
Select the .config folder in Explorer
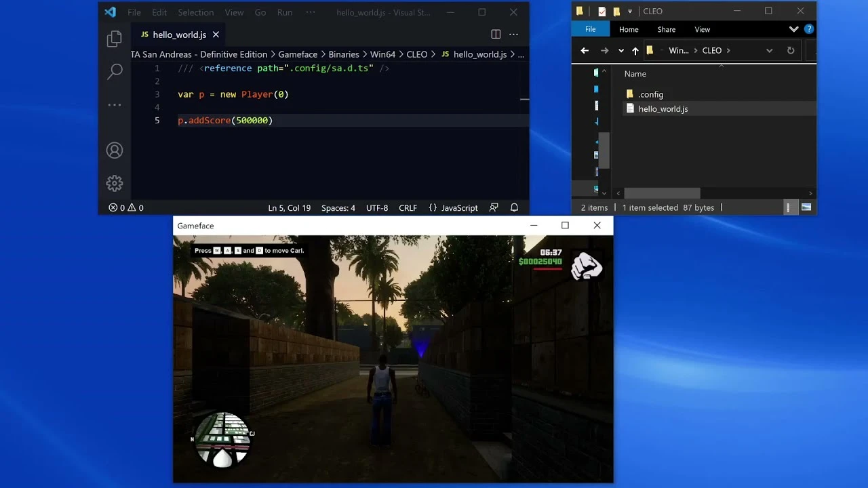click(x=651, y=95)
